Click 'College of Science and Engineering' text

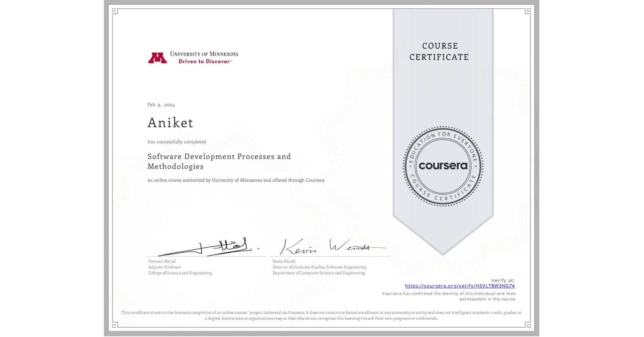tap(180, 273)
